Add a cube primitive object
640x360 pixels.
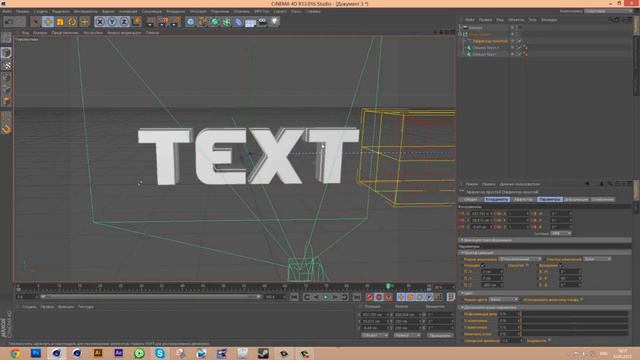[191, 22]
